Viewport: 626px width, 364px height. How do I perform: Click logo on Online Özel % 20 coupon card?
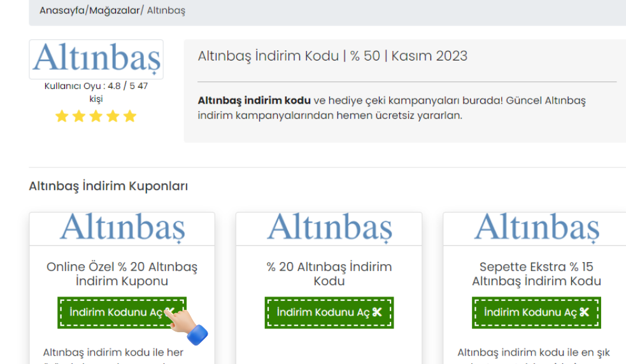coord(122,228)
